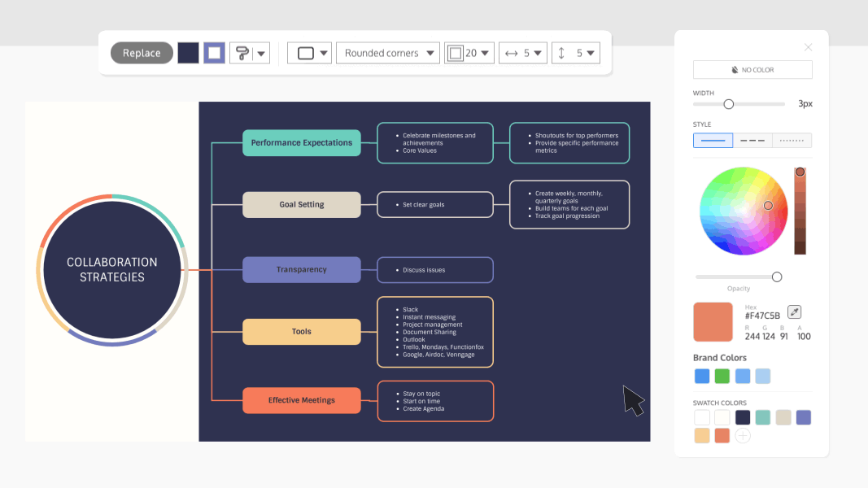Image resolution: width=868 pixels, height=488 pixels.
Task: Select the dashed line style
Action: point(752,140)
